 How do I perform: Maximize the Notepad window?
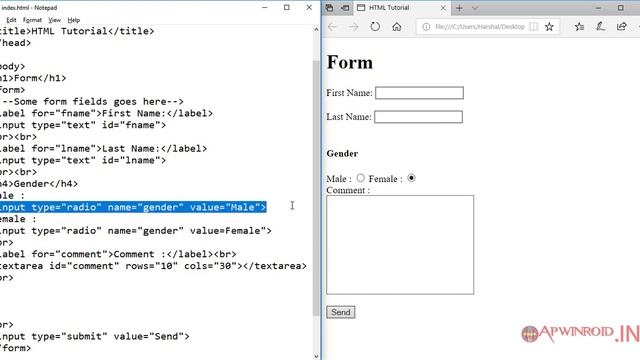click(x=287, y=7)
